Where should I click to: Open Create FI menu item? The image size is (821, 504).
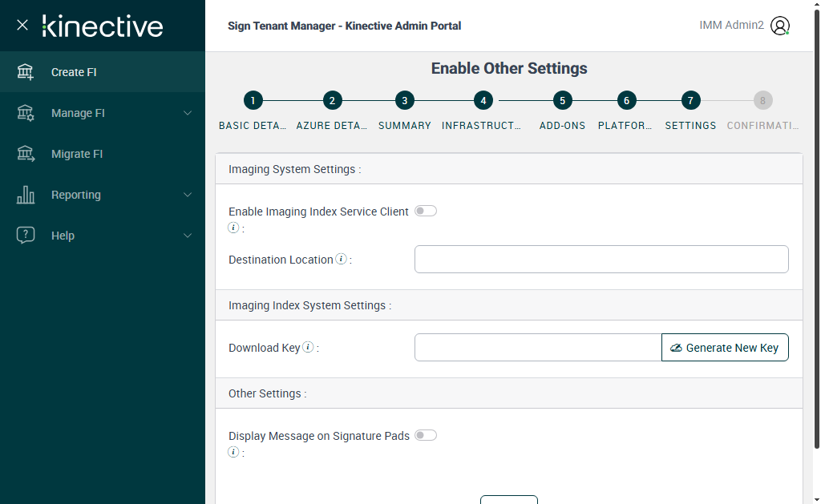pyautogui.click(x=103, y=71)
